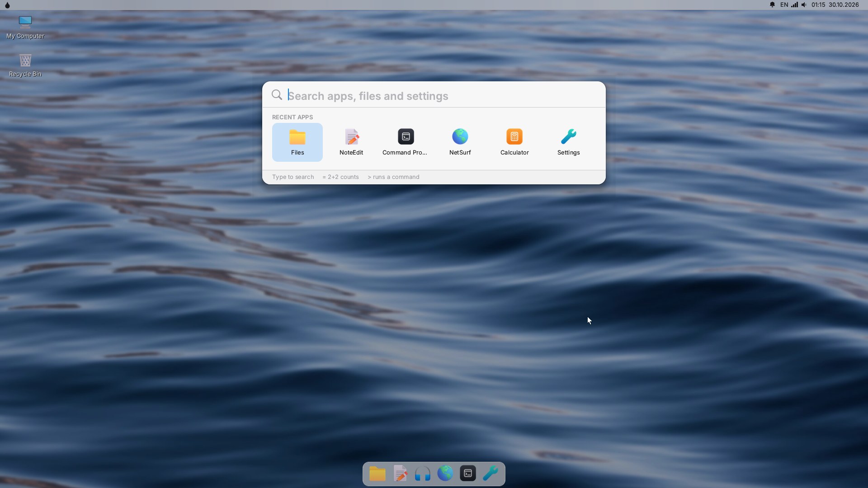Click the '= 2+2 counts' hint
868x488 pixels.
340,177
